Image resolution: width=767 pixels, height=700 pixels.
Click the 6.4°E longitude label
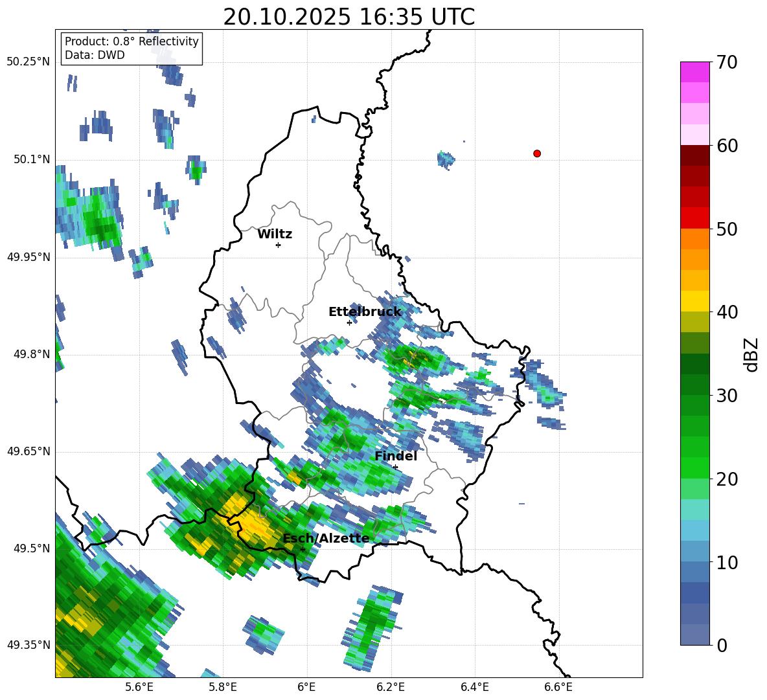click(x=474, y=687)
